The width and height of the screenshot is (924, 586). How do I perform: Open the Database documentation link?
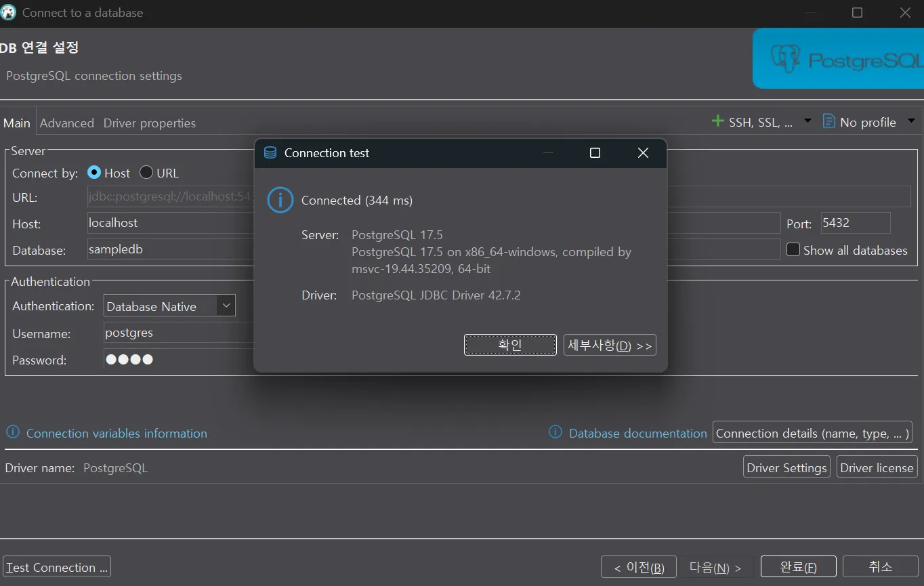(x=638, y=433)
